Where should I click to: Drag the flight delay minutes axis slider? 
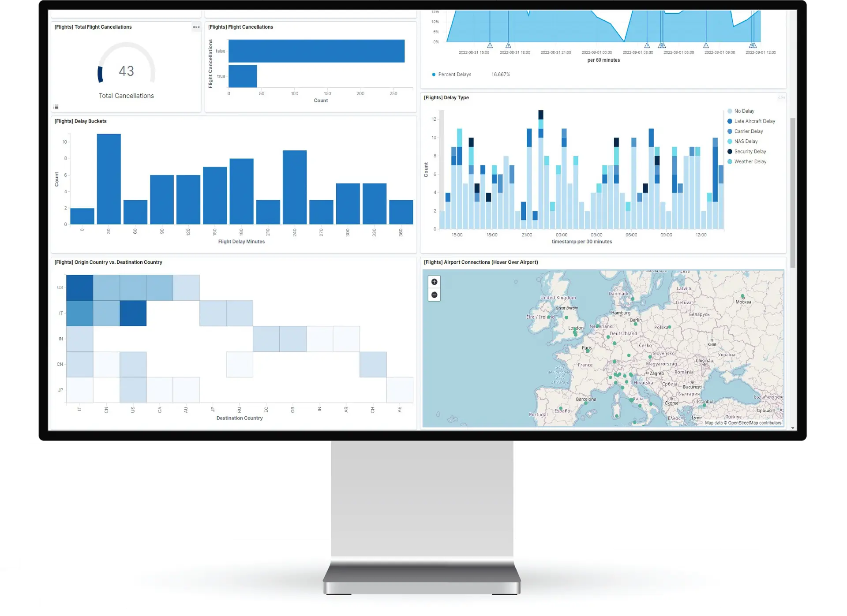(x=233, y=241)
